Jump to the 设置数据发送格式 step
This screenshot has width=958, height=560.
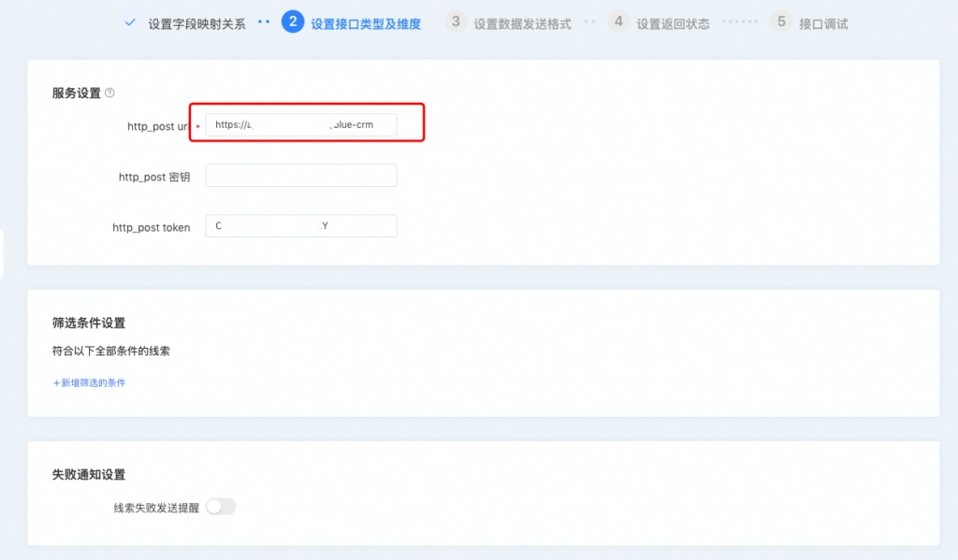[x=522, y=24]
